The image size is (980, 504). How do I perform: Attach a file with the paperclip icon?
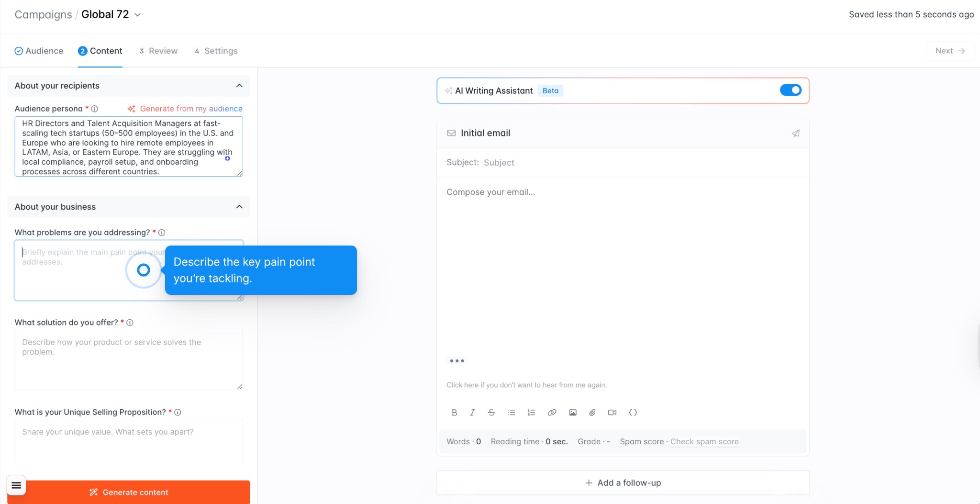pyautogui.click(x=592, y=413)
